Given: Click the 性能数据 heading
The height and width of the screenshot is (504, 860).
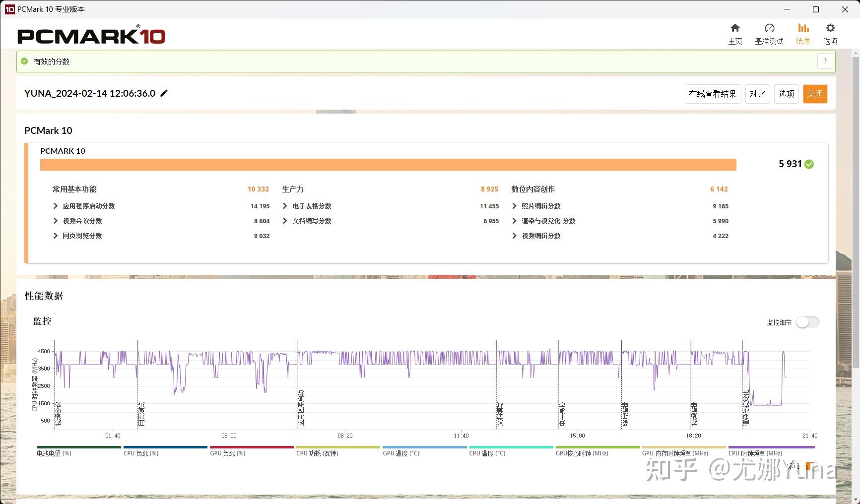Looking at the screenshot, I should [x=44, y=296].
